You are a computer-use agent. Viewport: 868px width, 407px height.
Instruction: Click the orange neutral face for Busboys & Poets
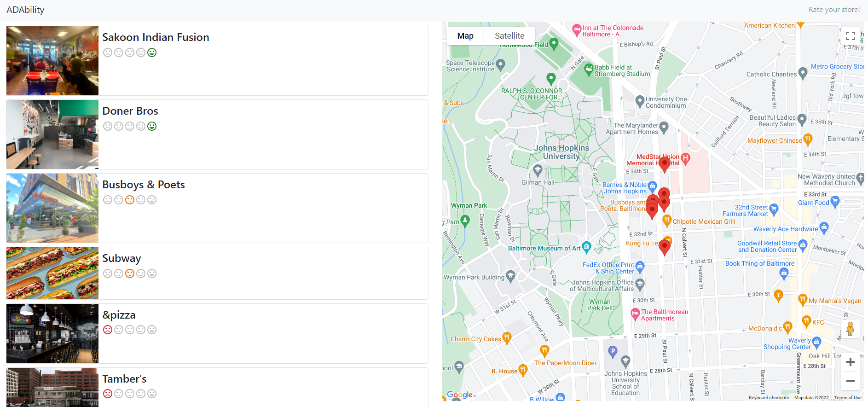(130, 200)
